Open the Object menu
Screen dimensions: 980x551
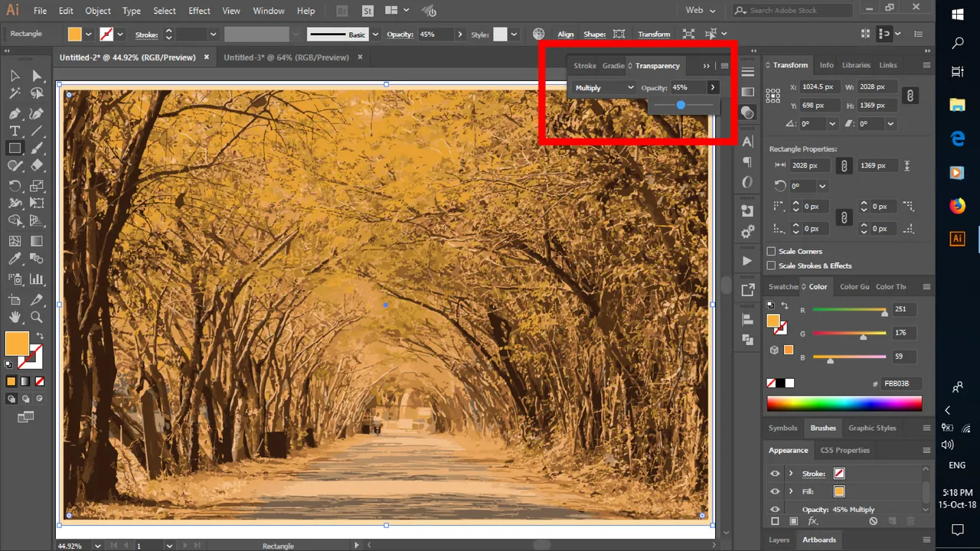point(98,11)
